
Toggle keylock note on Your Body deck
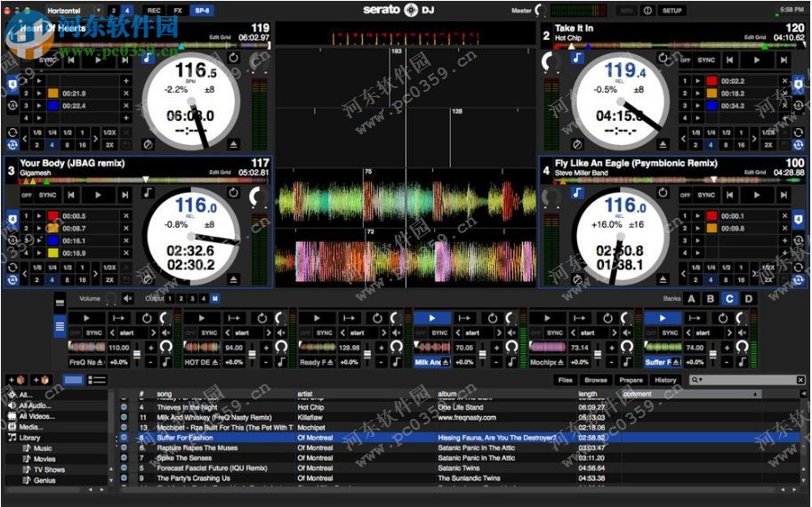149,193
